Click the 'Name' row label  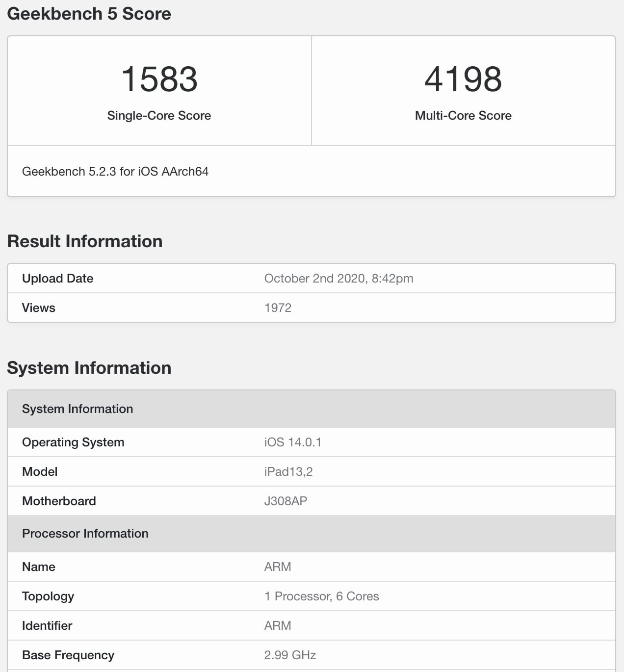coord(38,567)
